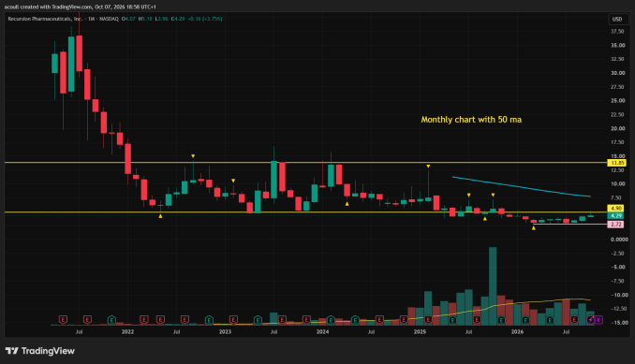Click the red earnings marker after the Jul 2021 label

(x=87, y=320)
